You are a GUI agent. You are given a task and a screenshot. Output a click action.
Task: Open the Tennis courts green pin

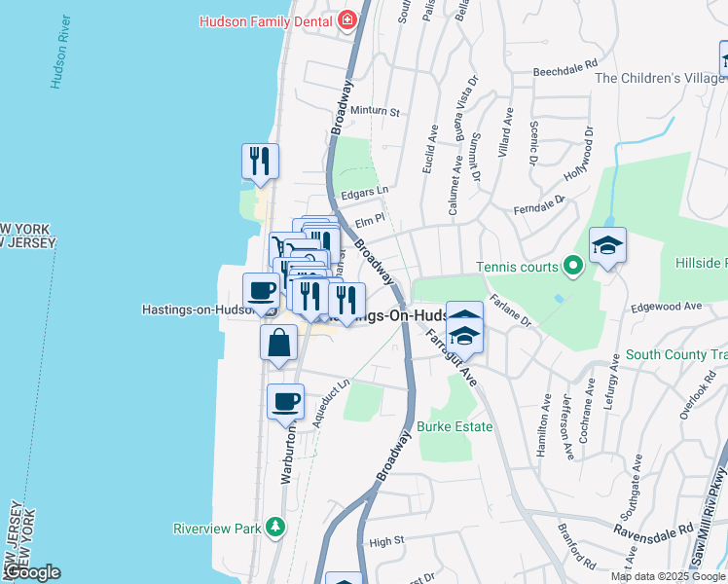point(573,267)
